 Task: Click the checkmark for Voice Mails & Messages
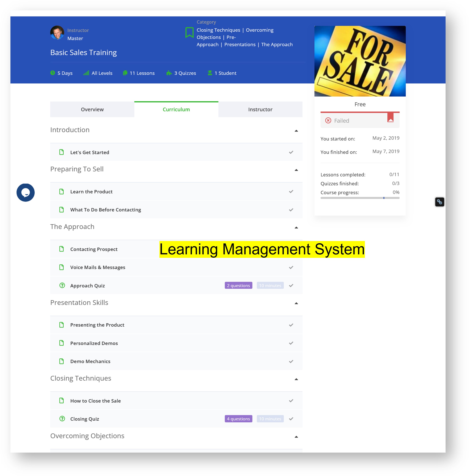[x=291, y=267]
